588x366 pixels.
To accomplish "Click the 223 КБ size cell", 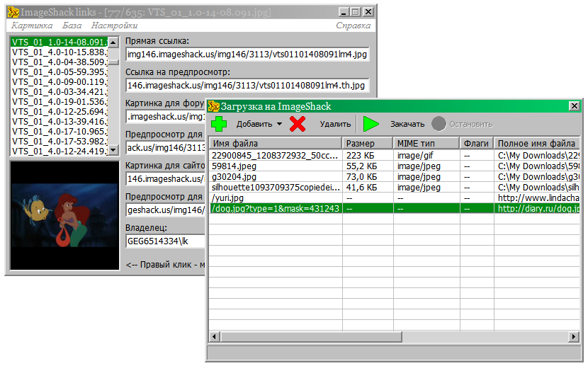I will (368, 155).
